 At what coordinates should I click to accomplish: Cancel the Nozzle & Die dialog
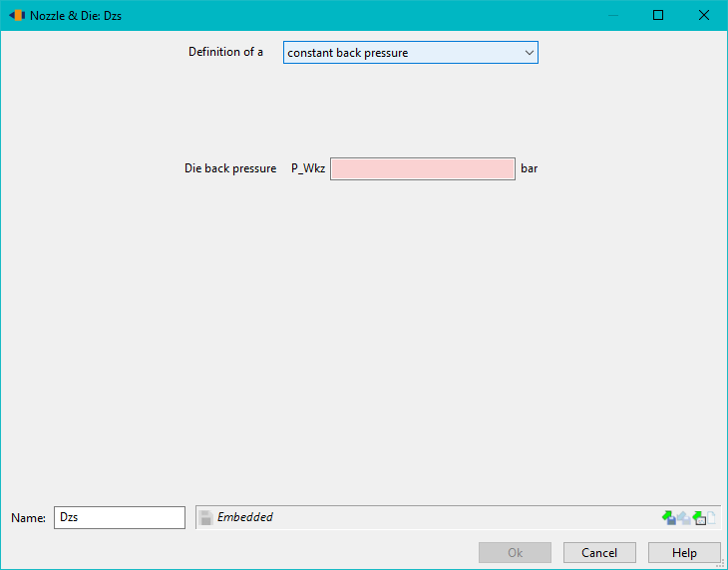[599, 553]
